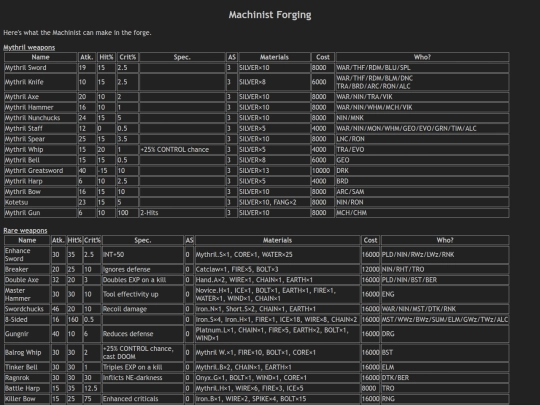This screenshot has height=405, width=540.
Task: Select the Mythril Hammer name cell
Action: tap(40, 107)
